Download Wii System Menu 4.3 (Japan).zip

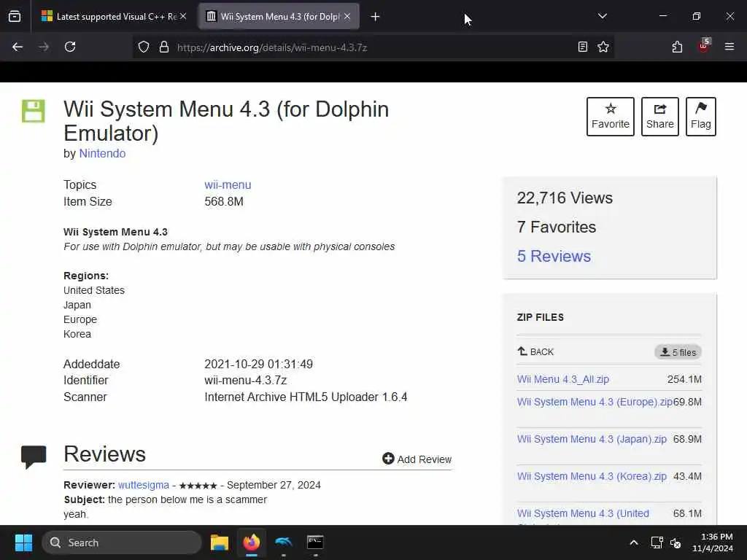[x=592, y=439]
